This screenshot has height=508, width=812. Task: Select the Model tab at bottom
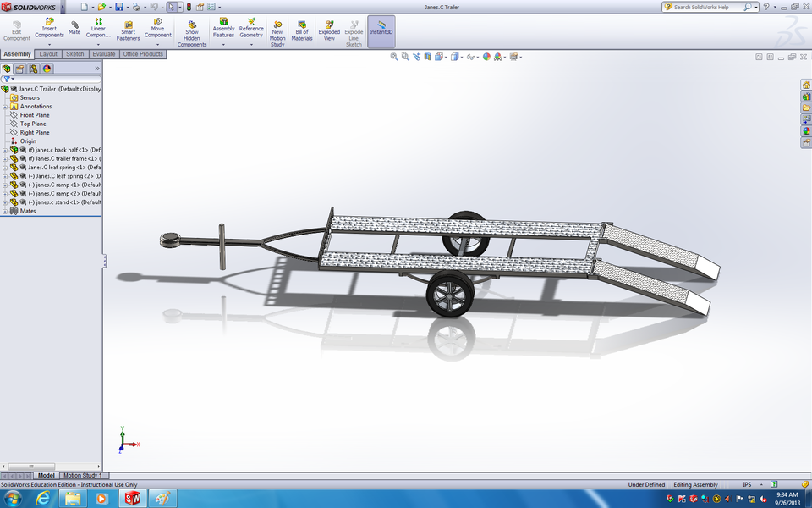click(46, 475)
